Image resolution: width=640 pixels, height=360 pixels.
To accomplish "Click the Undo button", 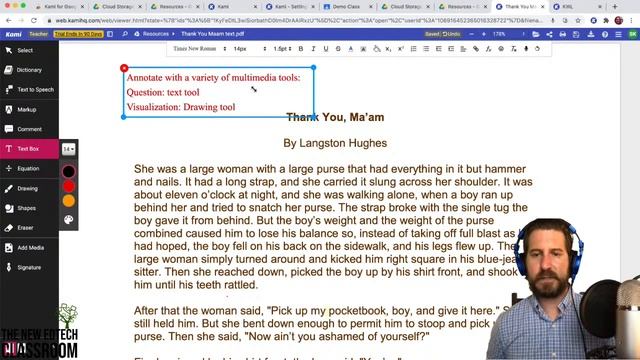I will 451,34.
